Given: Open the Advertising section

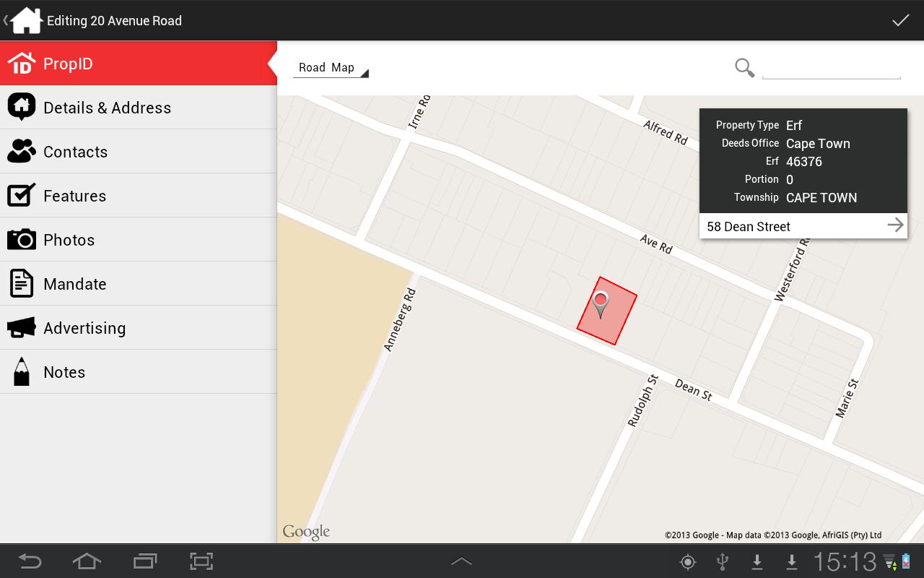Looking at the screenshot, I should coord(139,327).
